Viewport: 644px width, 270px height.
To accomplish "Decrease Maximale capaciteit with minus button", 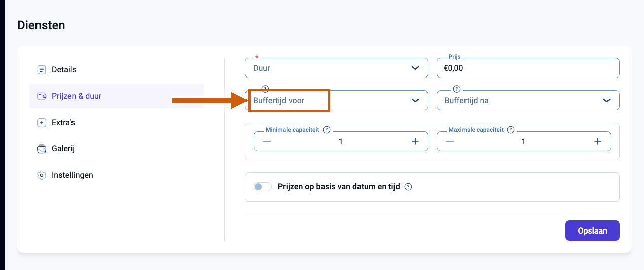I will click(x=450, y=141).
